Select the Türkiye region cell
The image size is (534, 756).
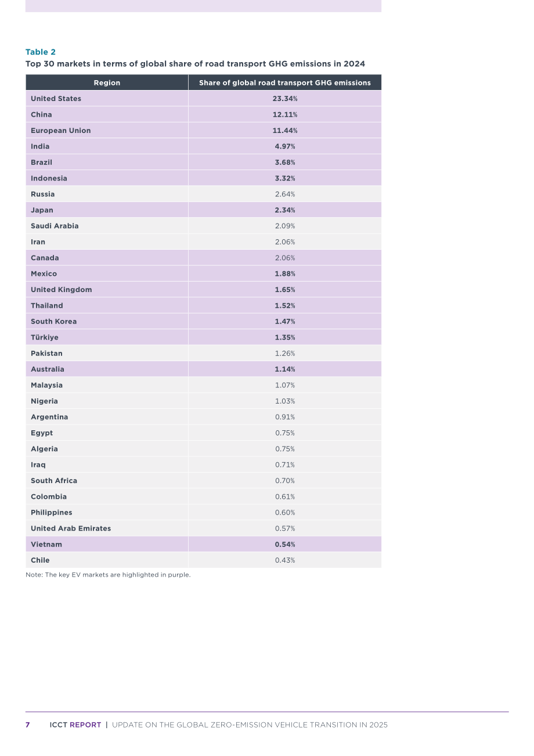(x=107, y=337)
